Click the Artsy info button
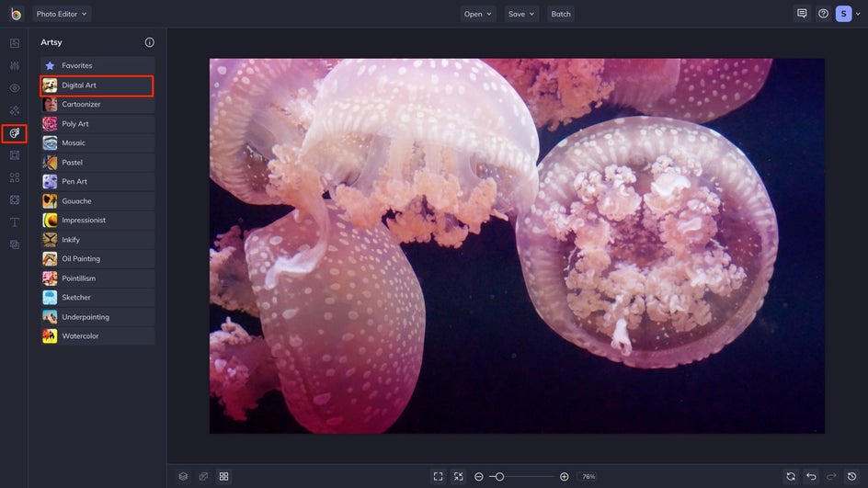Viewport: 868px width, 488px height. click(x=150, y=42)
